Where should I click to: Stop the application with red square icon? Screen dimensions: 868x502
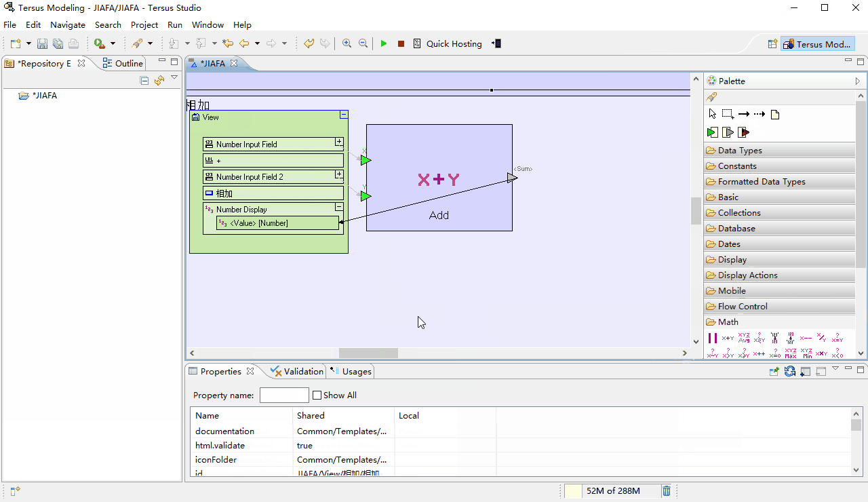click(x=401, y=43)
